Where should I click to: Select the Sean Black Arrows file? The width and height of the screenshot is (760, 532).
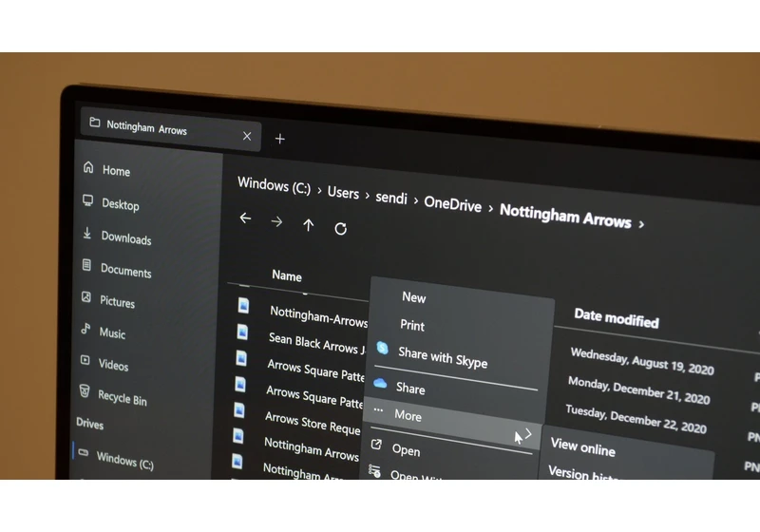point(316,343)
